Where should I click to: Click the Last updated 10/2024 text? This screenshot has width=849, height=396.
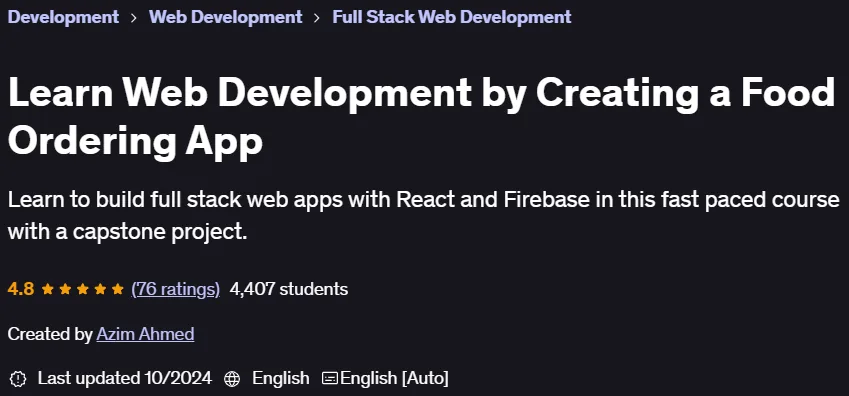125,378
